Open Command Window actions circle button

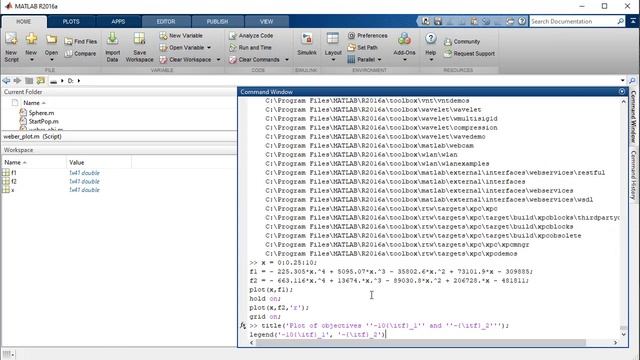622,92
